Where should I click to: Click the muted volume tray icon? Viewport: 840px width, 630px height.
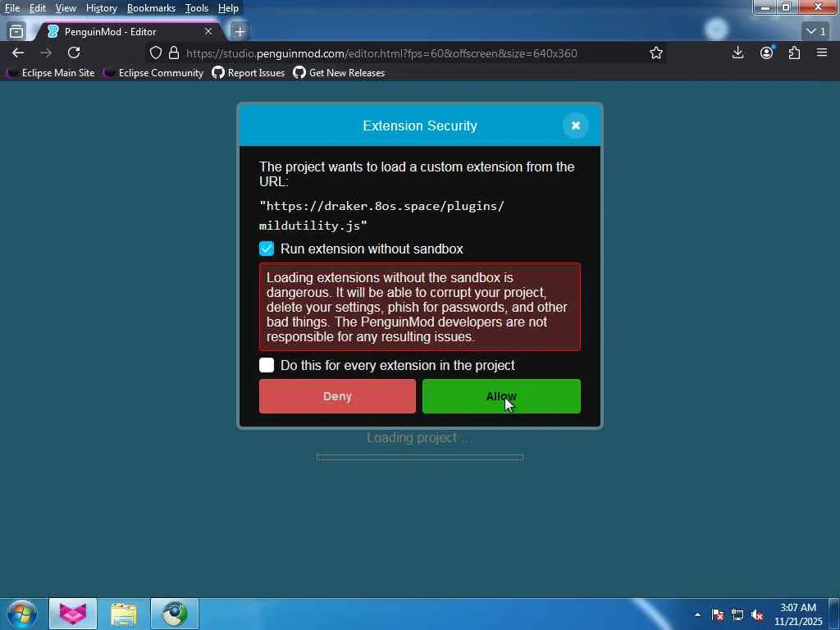(x=757, y=614)
